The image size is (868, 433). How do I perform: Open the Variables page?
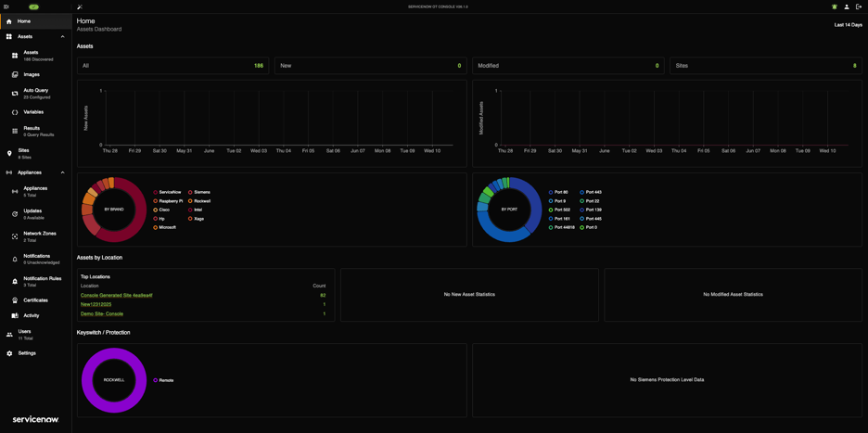tap(35, 112)
